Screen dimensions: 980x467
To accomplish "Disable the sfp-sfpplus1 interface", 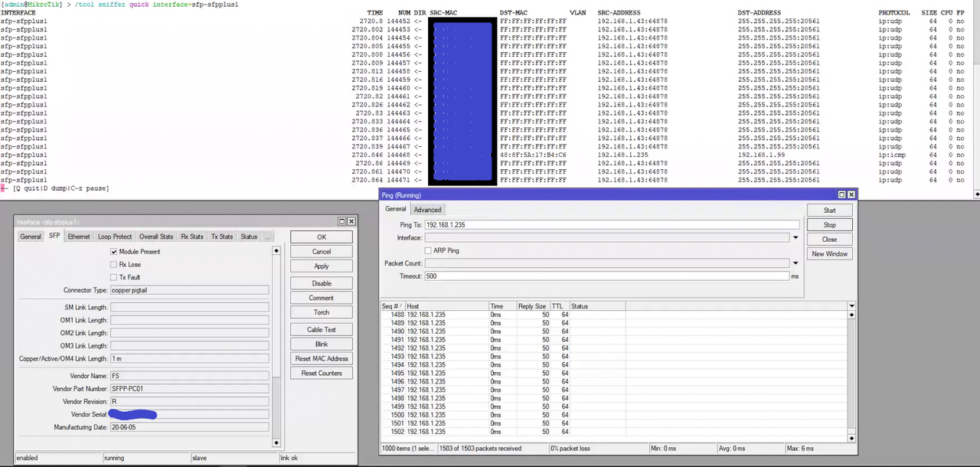I will [322, 283].
